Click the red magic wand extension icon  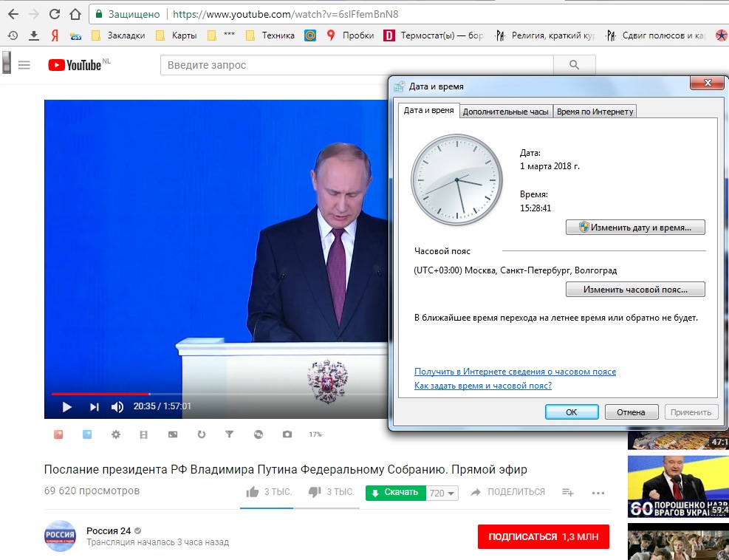(58, 434)
